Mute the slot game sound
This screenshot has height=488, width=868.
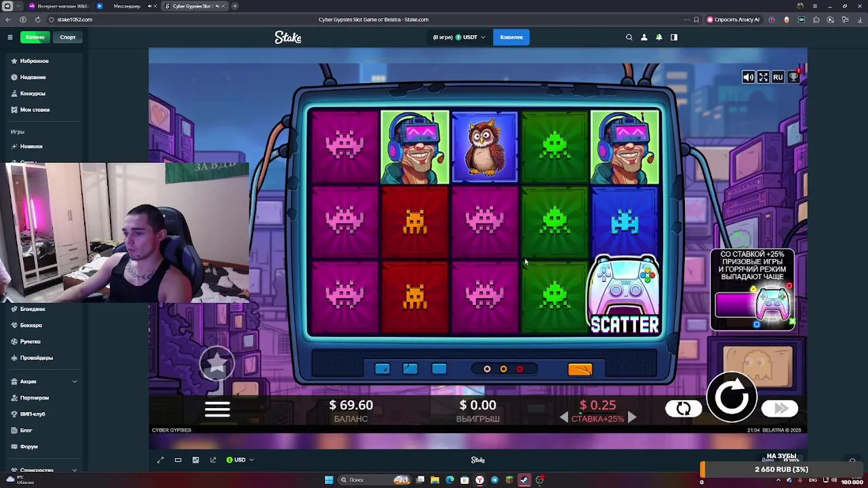748,77
